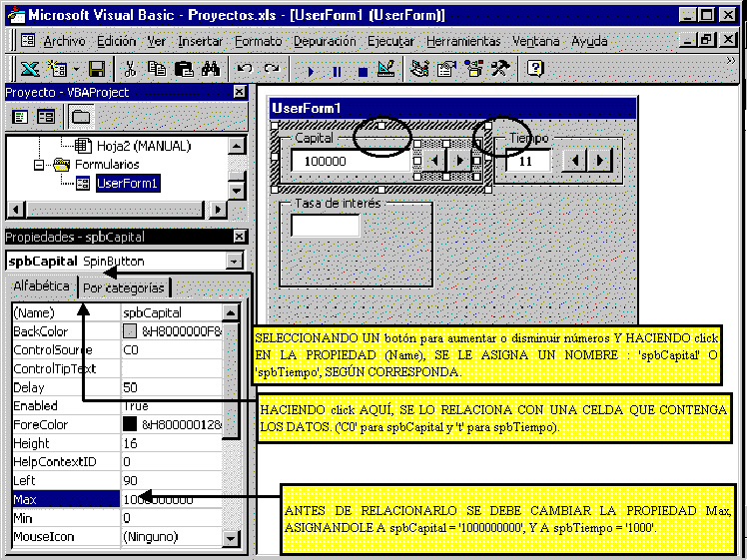Select Hoja2 (MANUAL) in the project tree
Viewport: 747px width, 560px height.
click(x=144, y=145)
